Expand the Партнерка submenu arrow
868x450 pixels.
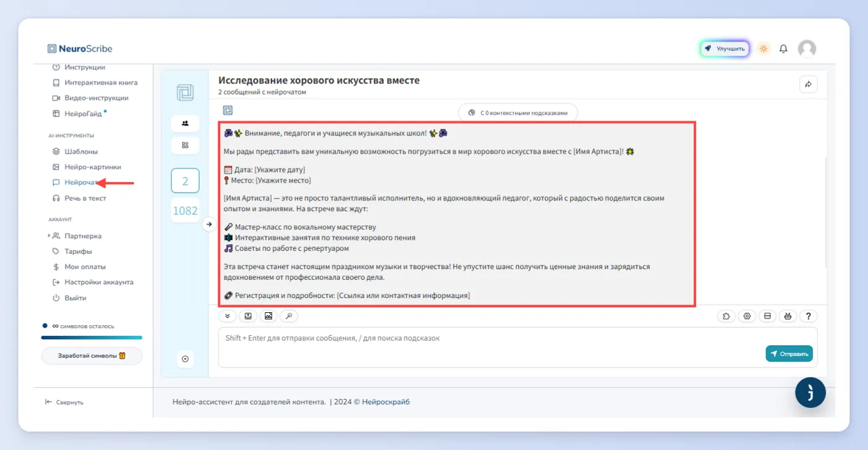49,236
